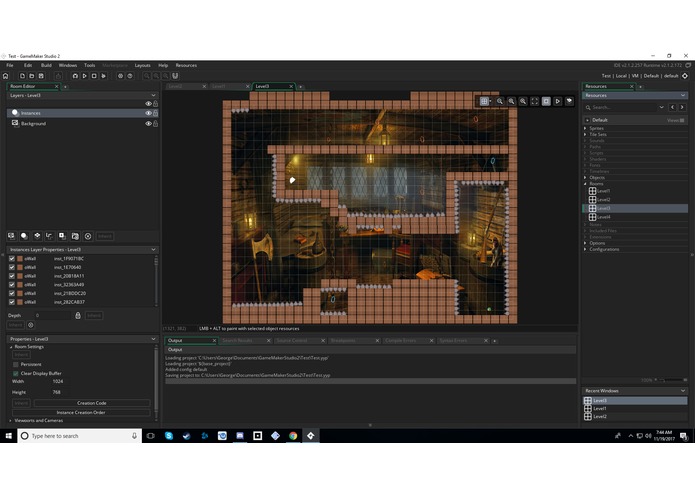This screenshot has width=695, height=494.
Task: Open the Build menu
Action: coord(46,65)
